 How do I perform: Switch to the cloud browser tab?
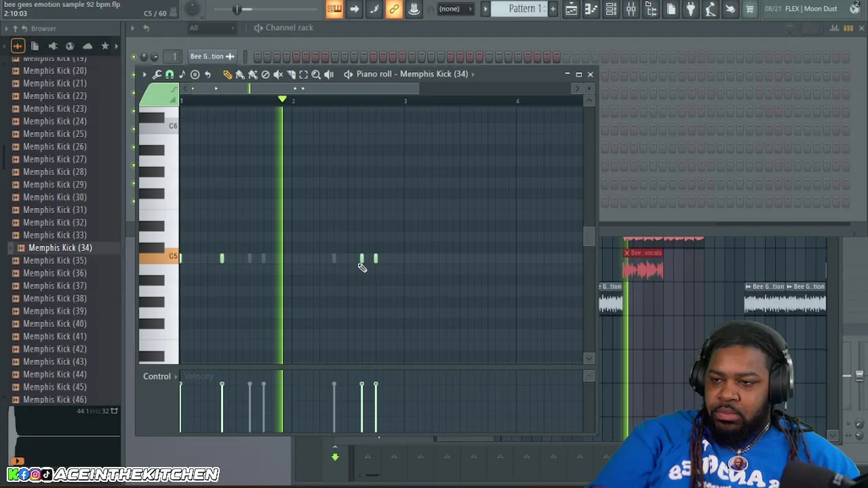[x=87, y=46]
